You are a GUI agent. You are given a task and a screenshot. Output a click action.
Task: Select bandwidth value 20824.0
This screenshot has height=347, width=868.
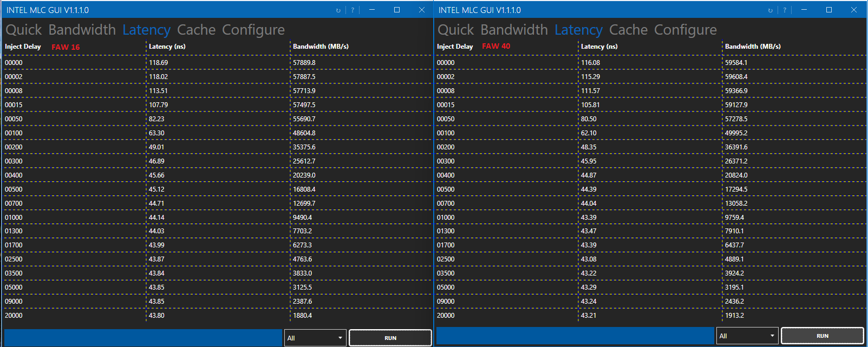tap(736, 175)
